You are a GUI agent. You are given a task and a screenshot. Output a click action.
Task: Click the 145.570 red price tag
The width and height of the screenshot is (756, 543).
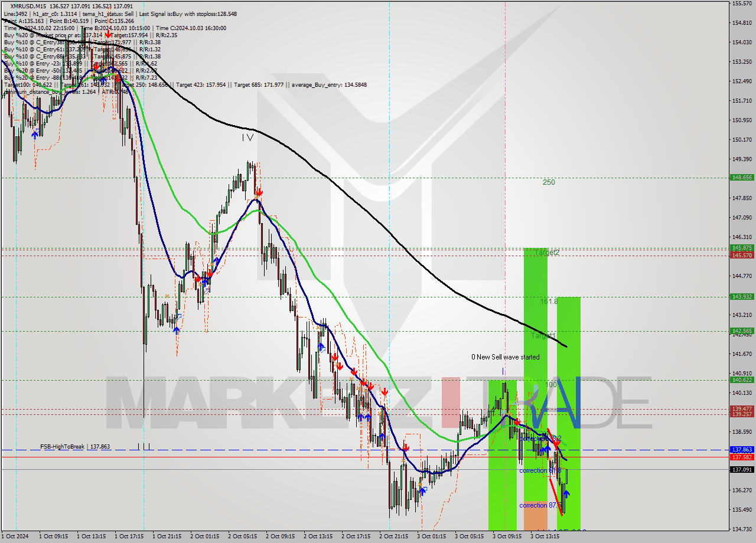pos(742,255)
